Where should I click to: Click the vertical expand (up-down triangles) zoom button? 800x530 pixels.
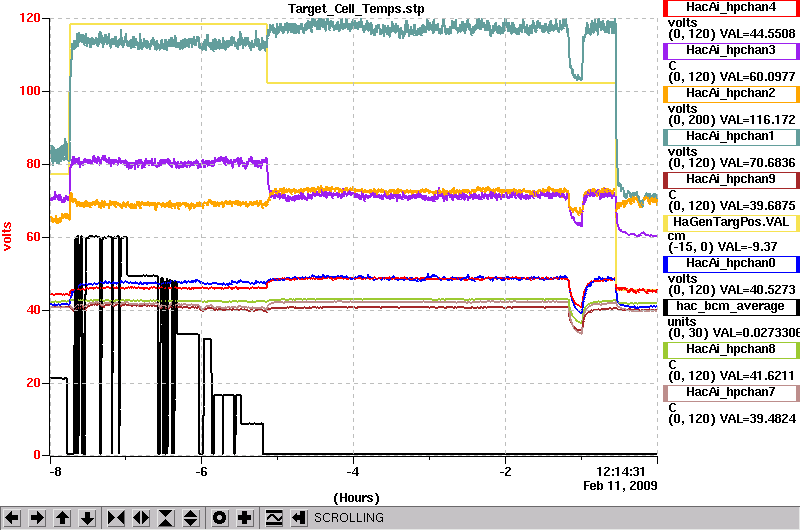click(x=191, y=518)
